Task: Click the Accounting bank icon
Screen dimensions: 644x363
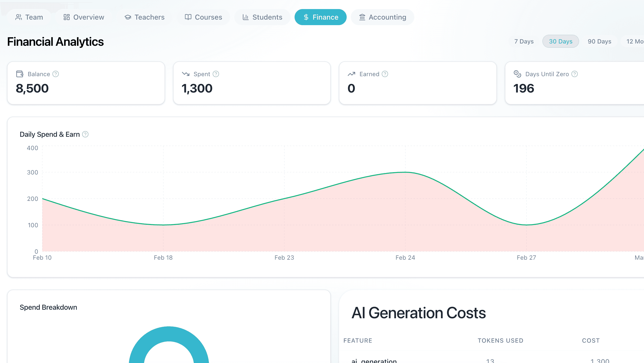Action: pyautogui.click(x=362, y=17)
